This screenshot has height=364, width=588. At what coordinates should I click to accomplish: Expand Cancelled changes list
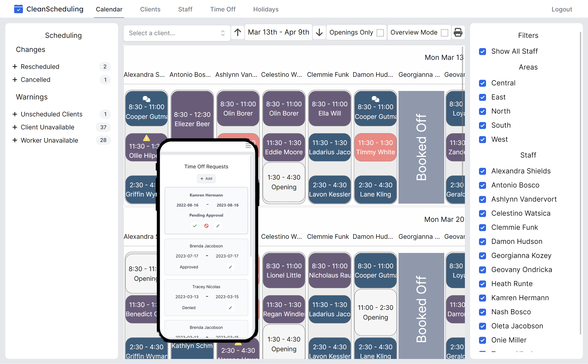point(15,79)
